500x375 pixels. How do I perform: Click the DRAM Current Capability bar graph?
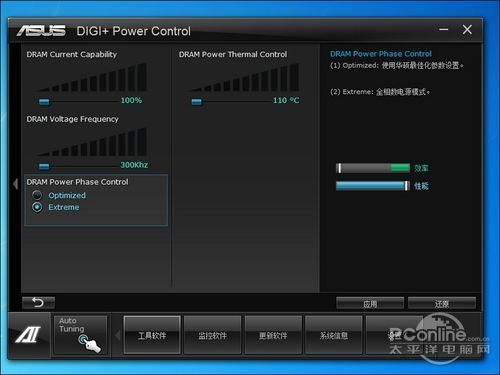click(x=92, y=77)
